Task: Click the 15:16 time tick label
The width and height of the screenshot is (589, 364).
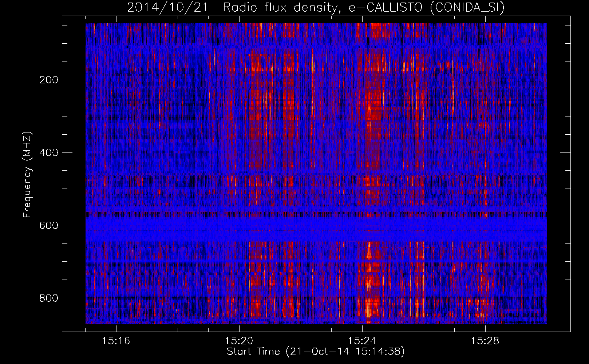Action: tap(116, 341)
